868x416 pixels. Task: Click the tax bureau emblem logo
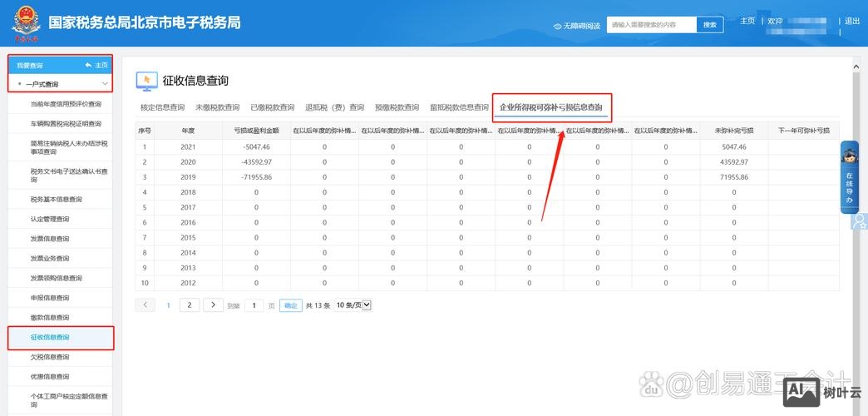(26, 23)
